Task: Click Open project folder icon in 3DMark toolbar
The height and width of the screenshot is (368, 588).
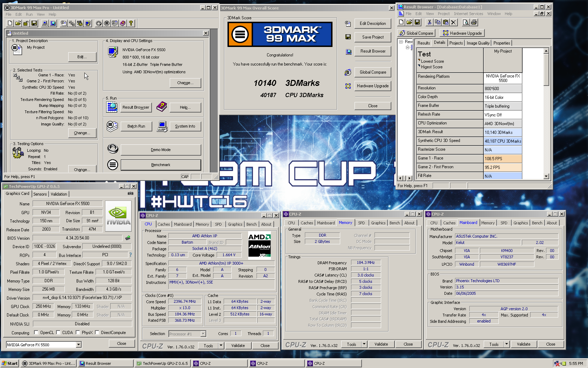Action: click(x=18, y=23)
